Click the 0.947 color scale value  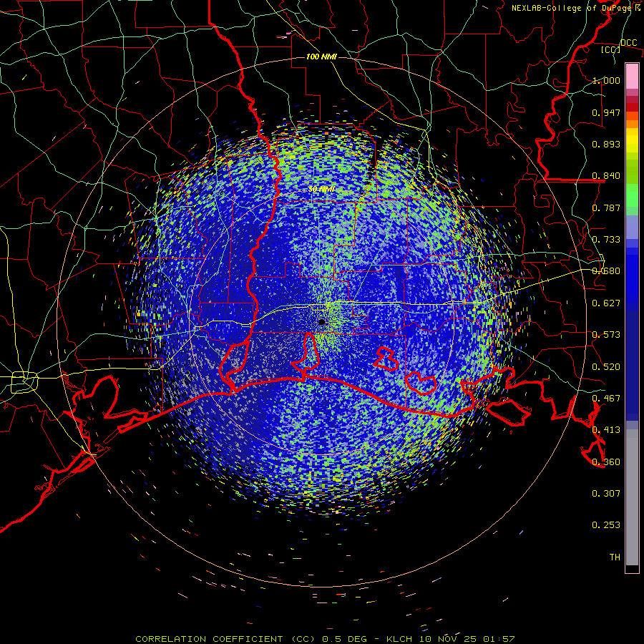coord(606,112)
